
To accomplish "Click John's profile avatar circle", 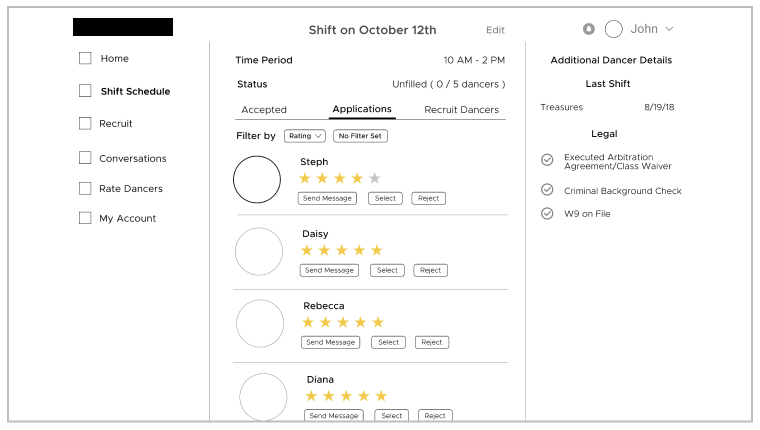I will (x=614, y=30).
